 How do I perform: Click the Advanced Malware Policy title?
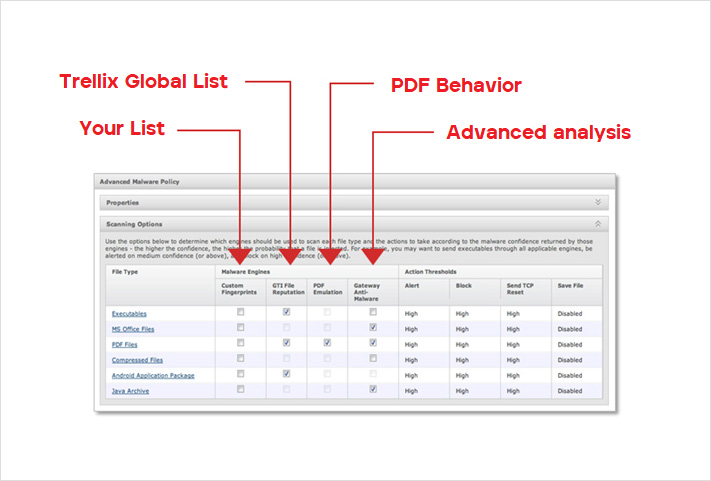tap(139, 181)
